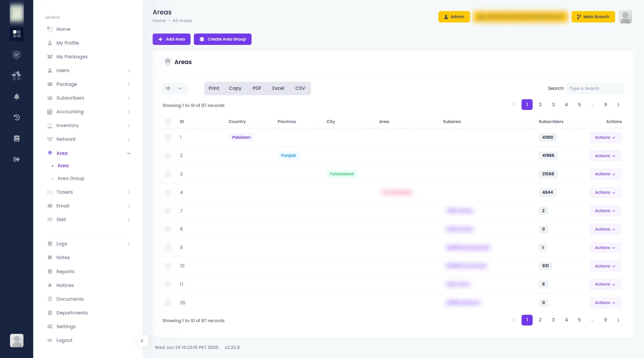Click the shield check icon in dark rail
Screen dimensions: 644x358
16,55
